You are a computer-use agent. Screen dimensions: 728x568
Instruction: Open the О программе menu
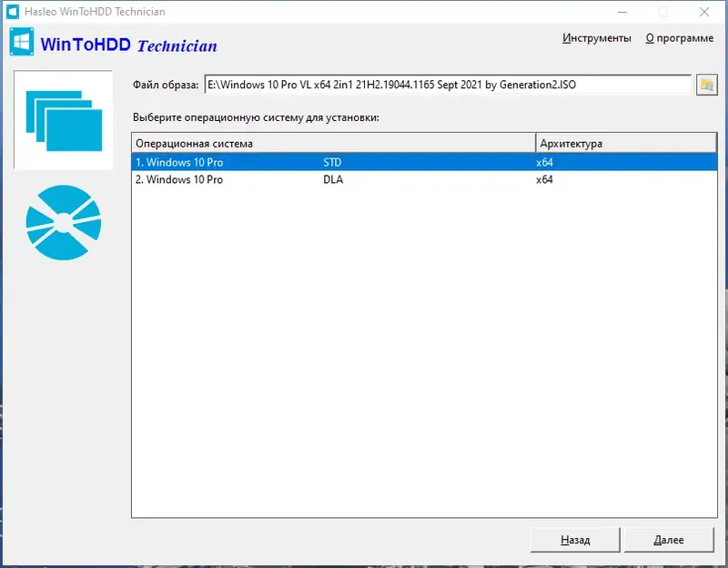pos(679,38)
